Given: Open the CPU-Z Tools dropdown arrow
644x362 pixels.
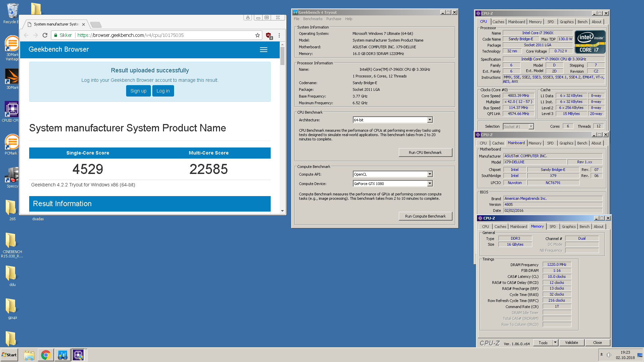Looking at the screenshot, I should pos(555,343).
